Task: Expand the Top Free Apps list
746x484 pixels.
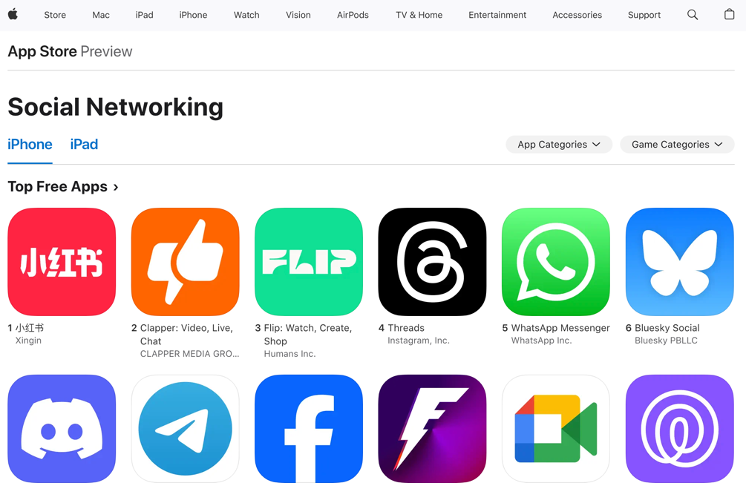Action: 63,187
